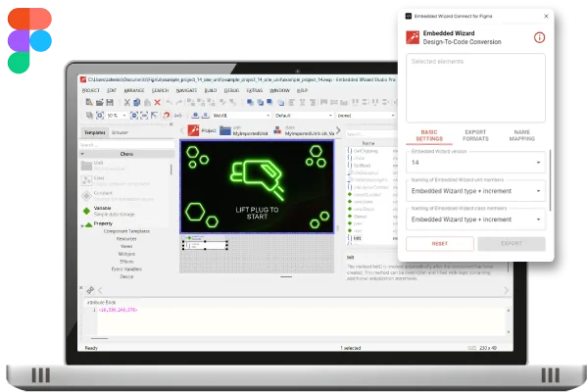The height and width of the screenshot is (392, 588).
Task: Click the LIFT PLUG TO START canvas text
Action: pos(257,213)
